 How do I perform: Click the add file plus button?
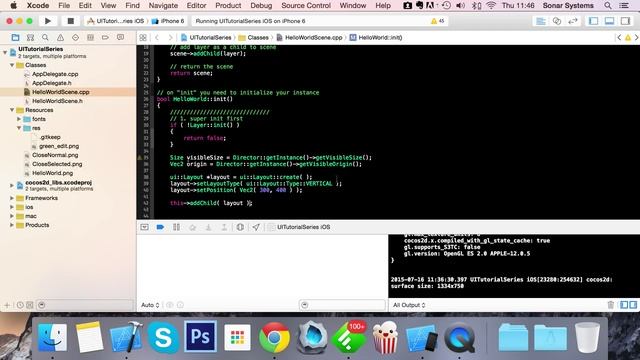pyautogui.click(x=7, y=305)
